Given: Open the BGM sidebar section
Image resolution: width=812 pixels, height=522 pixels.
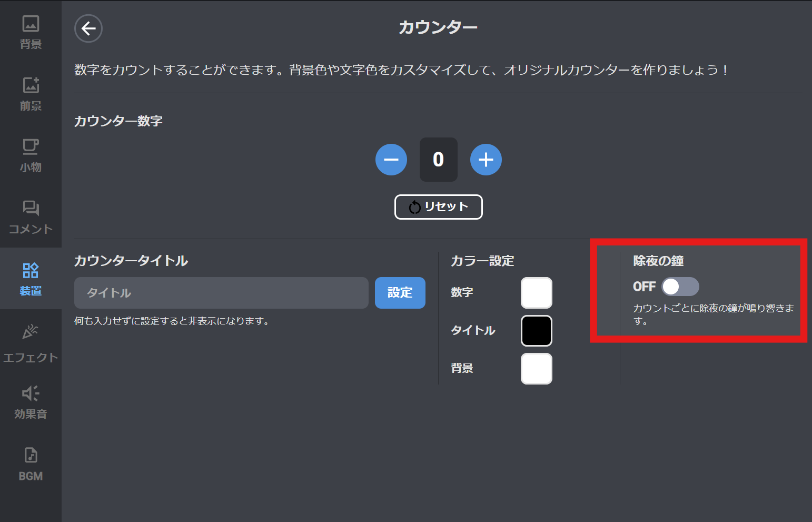Looking at the screenshot, I should tap(31, 464).
